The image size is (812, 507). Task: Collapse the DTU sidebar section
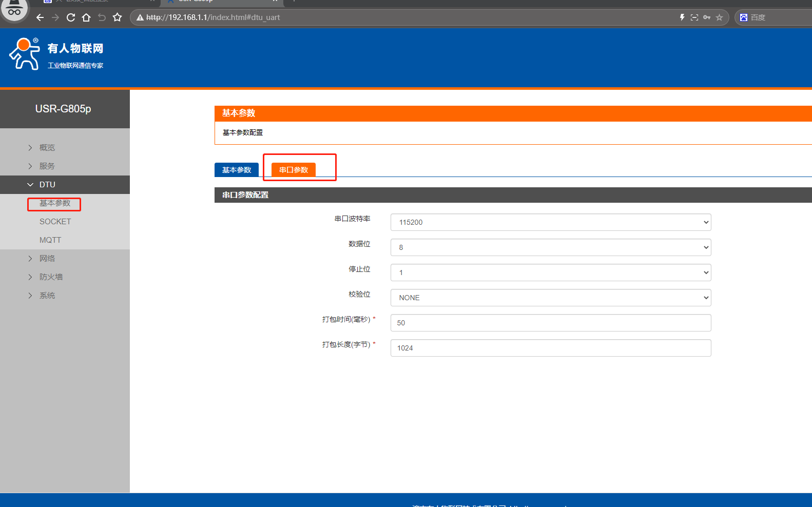coord(47,185)
